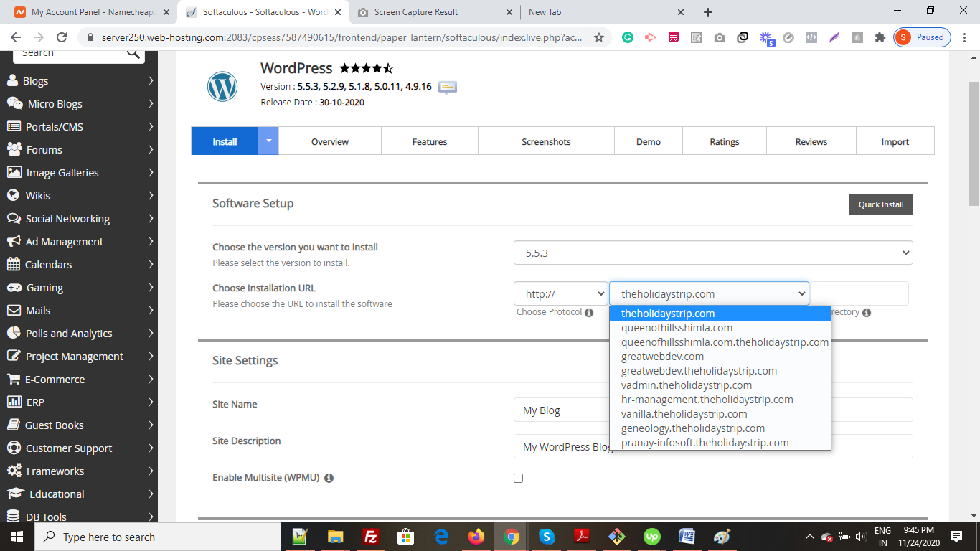
Task: Open the http:// protocol dropdown
Action: pyautogui.click(x=561, y=293)
